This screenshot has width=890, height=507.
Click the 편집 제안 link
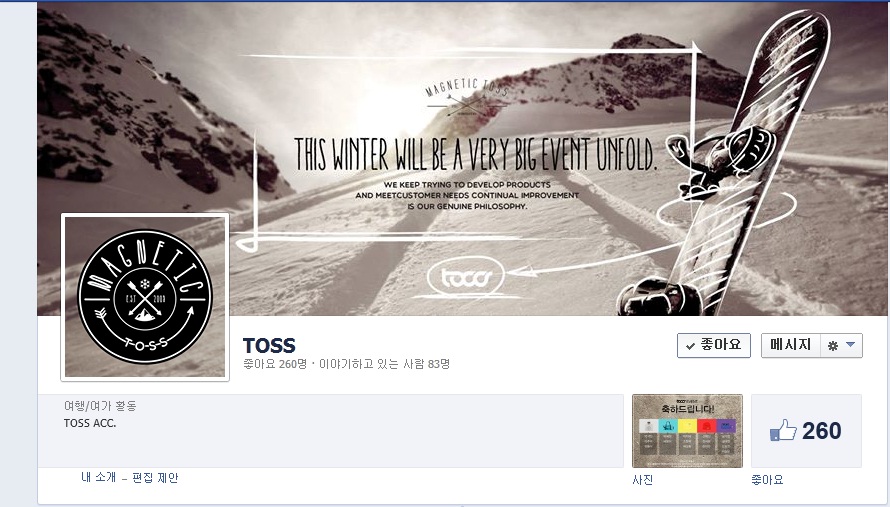tap(155, 477)
